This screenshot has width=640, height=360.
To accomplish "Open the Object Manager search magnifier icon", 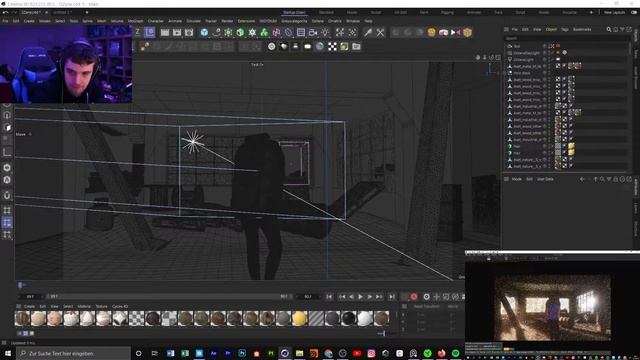I will (x=609, y=29).
